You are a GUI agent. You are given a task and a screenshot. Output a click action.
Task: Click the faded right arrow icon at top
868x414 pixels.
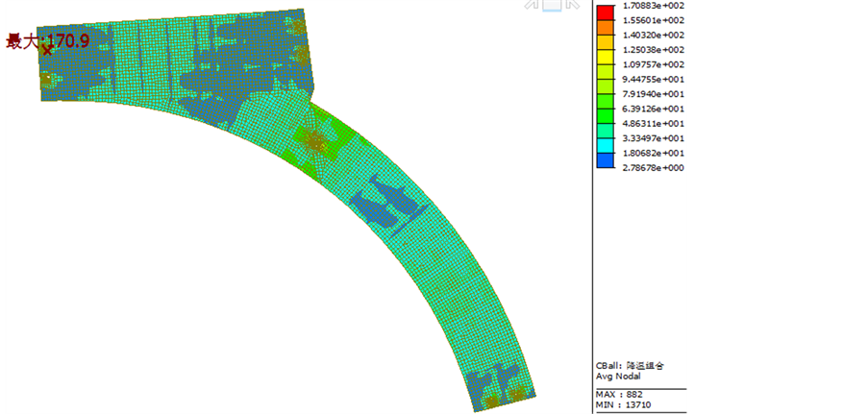tap(572, 5)
